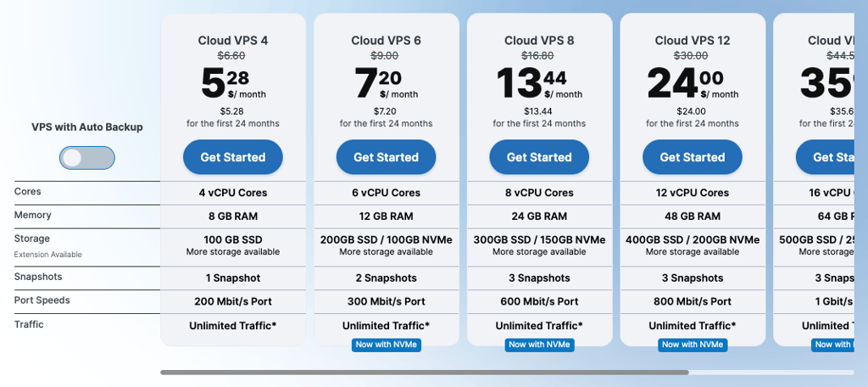Viewport: 868px width, 387px height.
Task: Click Unlimited Traffic* under Cloud VPS 4
Action: 233,325
